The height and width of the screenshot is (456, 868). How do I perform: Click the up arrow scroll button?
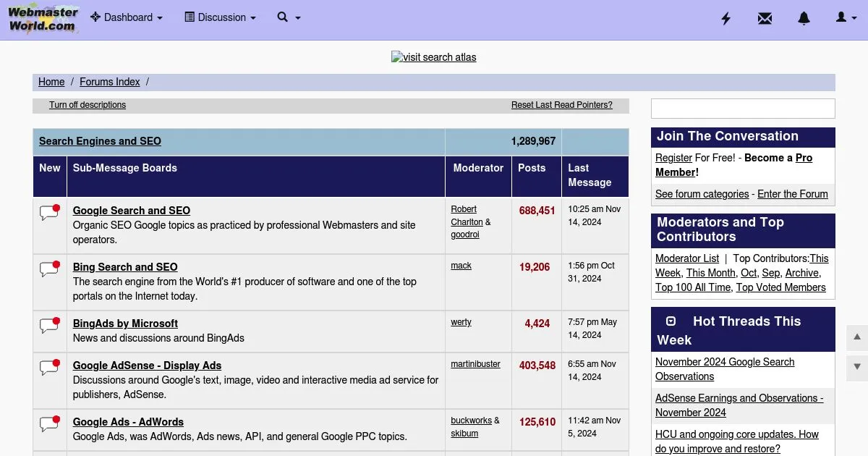click(x=857, y=337)
